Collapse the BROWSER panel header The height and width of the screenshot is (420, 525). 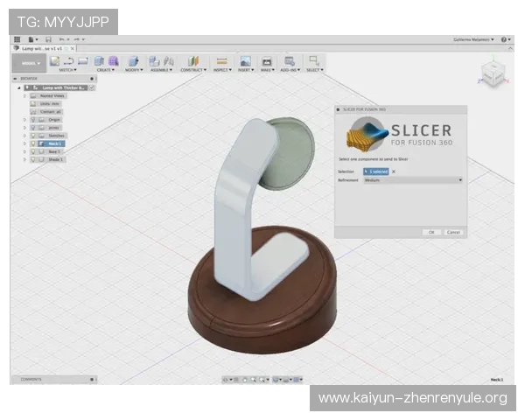pyautogui.click(x=15, y=79)
